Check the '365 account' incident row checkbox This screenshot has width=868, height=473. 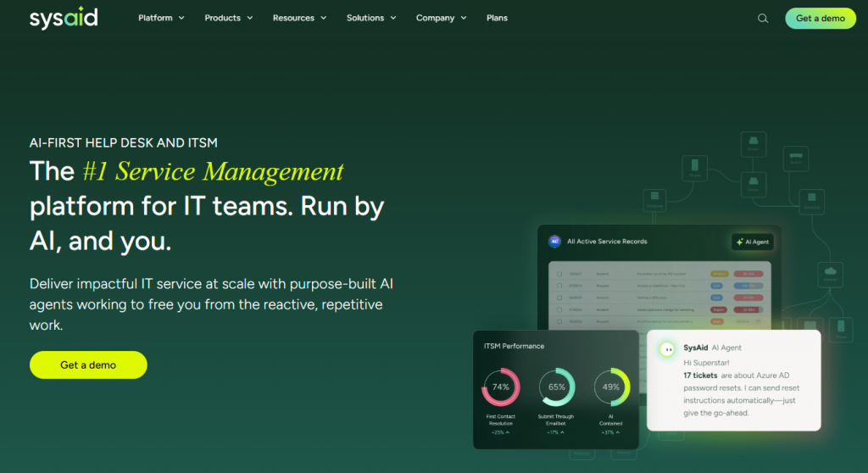(x=559, y=274)
